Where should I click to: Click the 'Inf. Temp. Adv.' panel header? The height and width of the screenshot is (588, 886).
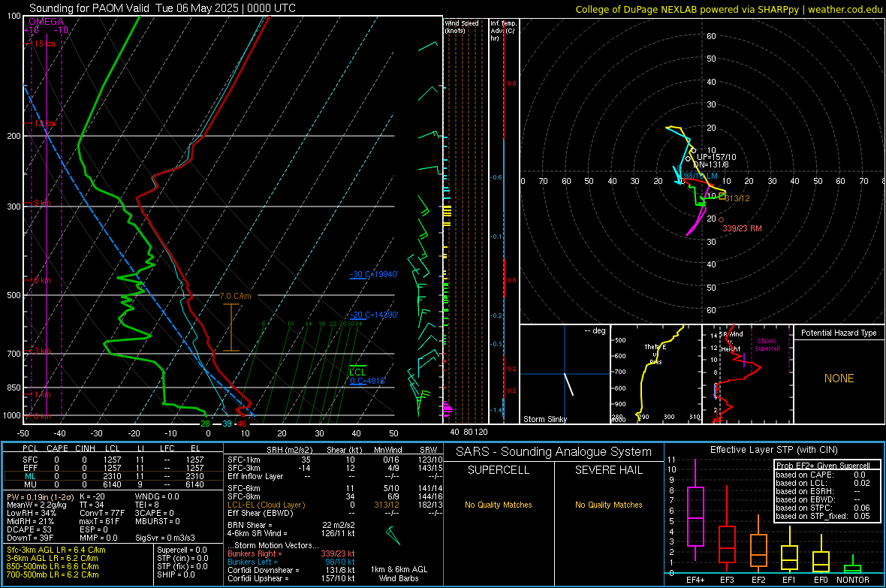[503, 31]
